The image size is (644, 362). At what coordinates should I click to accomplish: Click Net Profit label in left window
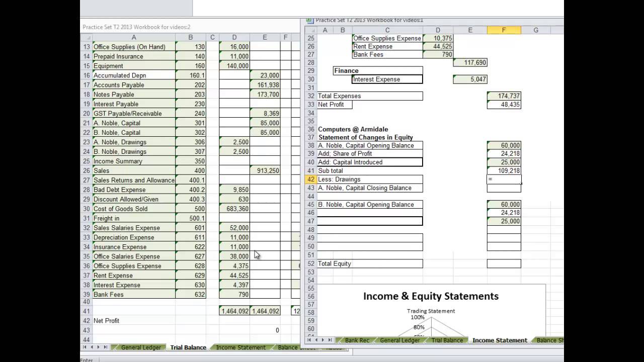(x=106, y=321)
